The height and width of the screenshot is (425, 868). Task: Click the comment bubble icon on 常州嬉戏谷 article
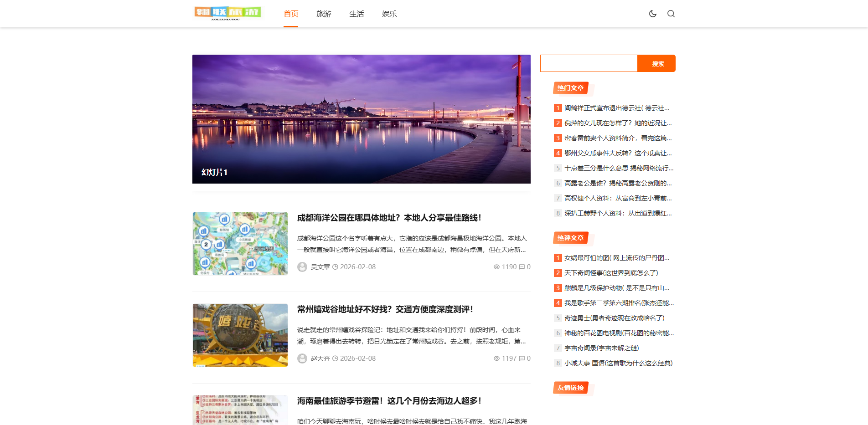[x=522, y=358]
